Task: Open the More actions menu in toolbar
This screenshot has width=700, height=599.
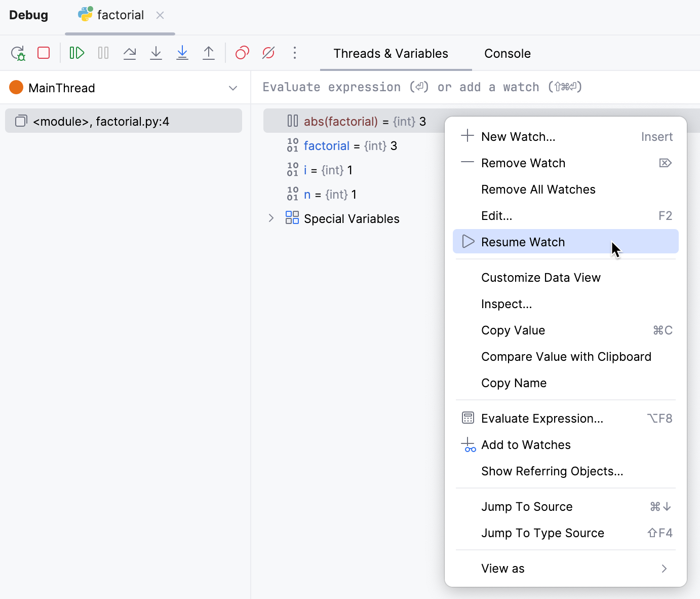Action: coord(295,53)
